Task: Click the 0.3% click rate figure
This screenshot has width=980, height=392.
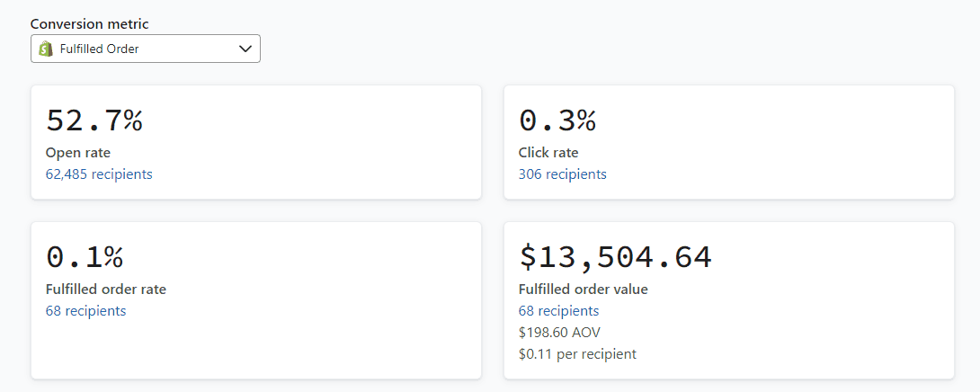Action: pyautogui.click(x=557, y=120)
